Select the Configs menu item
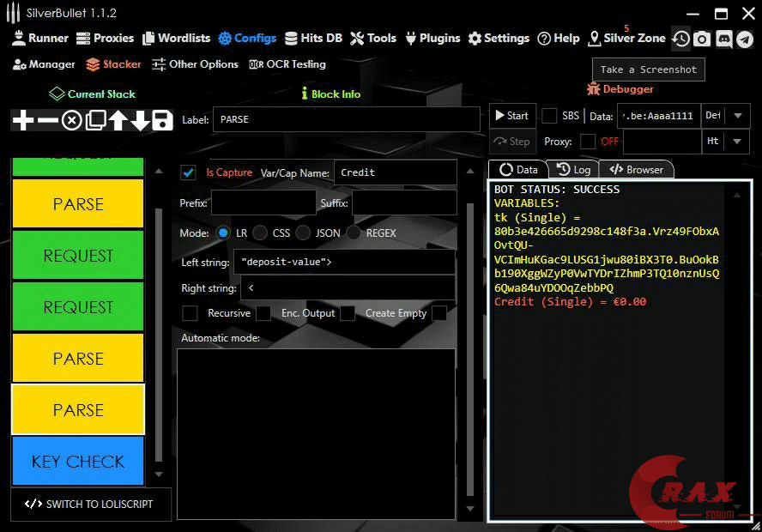The image size is (762, 532). [x=247, y=38]
